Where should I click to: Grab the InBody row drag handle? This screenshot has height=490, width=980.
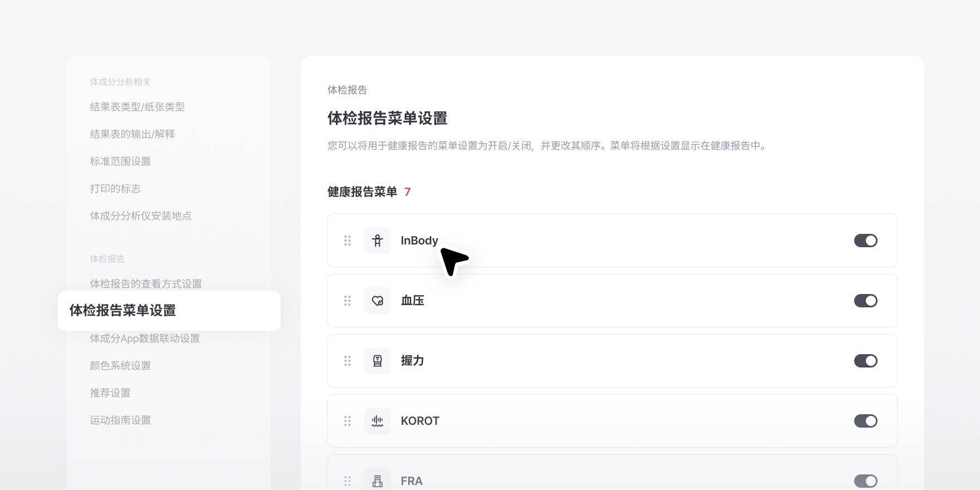coord(347,241)
